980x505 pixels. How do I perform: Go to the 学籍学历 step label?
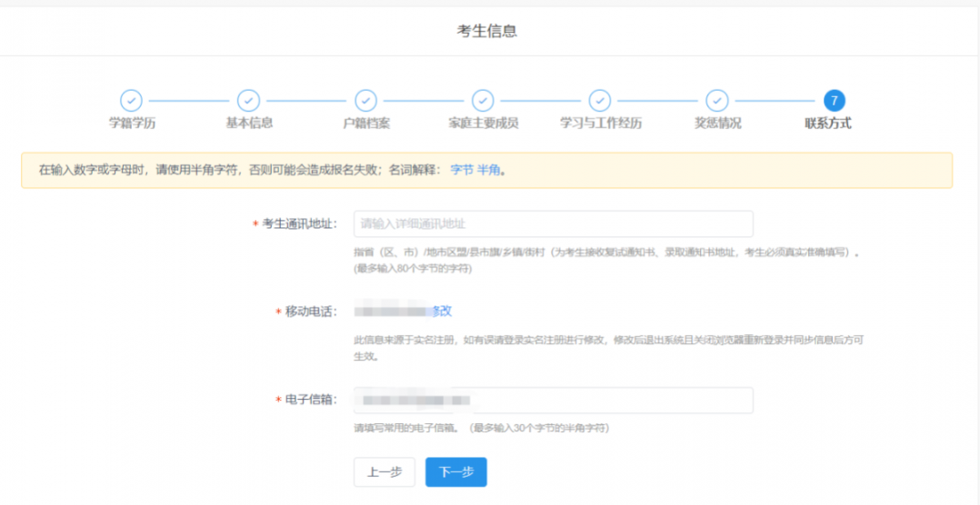coord(132,124)
